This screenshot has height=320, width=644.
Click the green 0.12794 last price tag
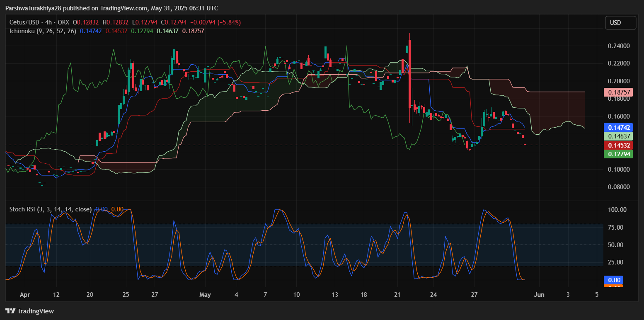pyautogui.click(x=617, y=154)
